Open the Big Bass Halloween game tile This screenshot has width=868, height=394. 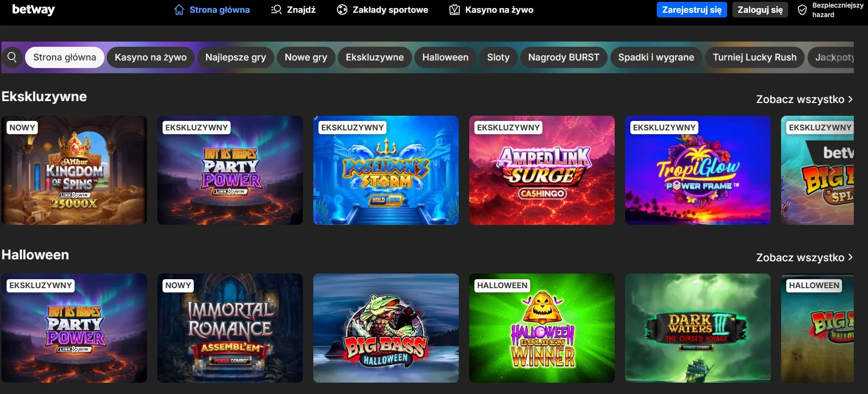386,328
